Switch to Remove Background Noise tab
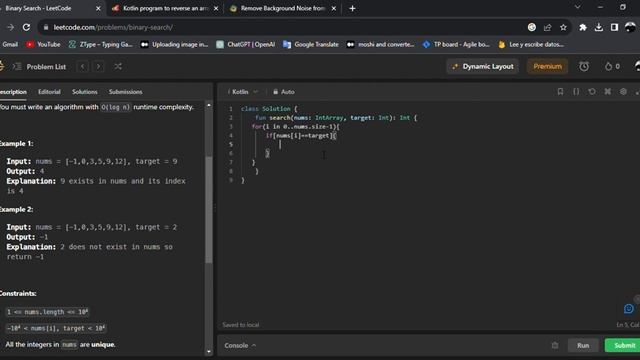 pos(283,8)
